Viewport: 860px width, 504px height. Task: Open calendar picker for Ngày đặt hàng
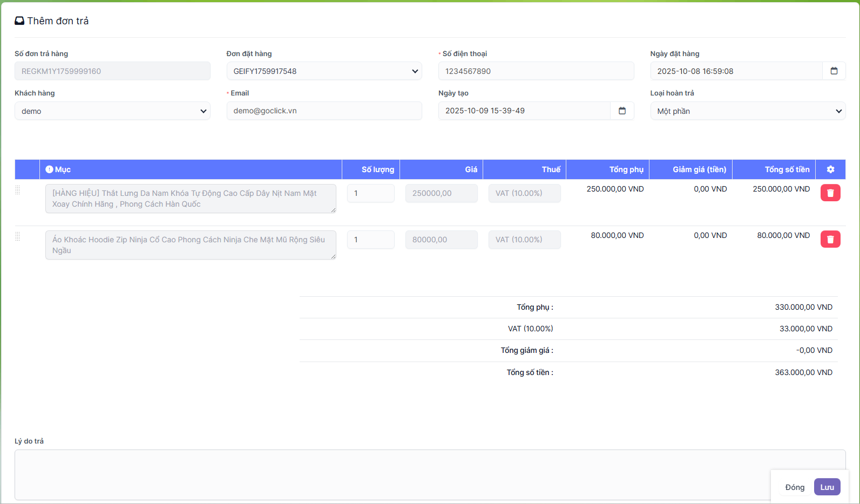[834, 71]
